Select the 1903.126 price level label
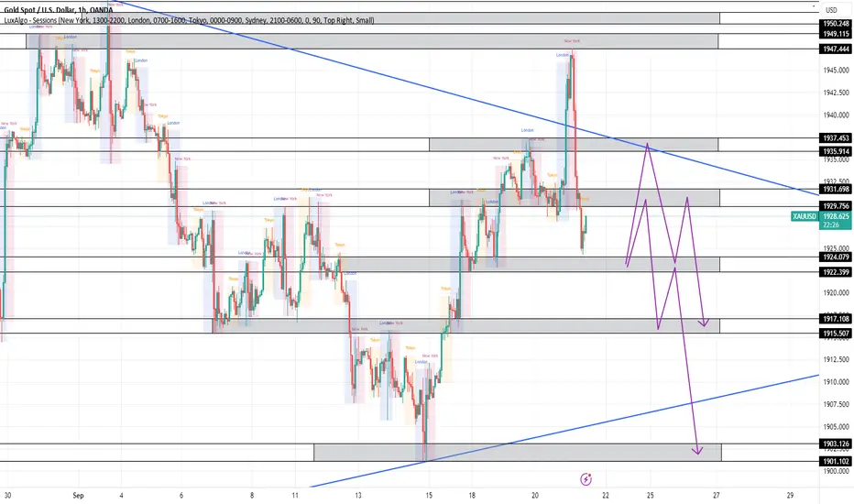 pos(835,444)
